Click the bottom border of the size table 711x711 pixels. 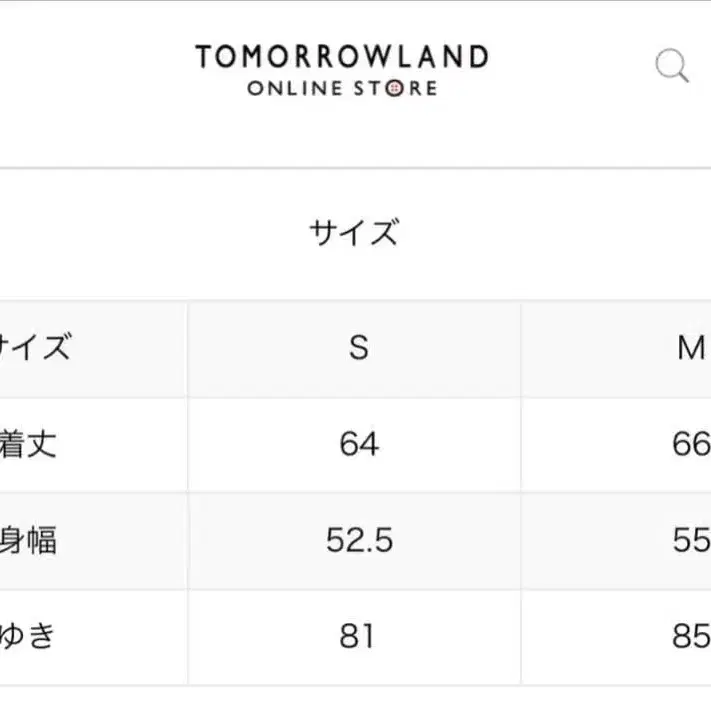click(x=355, y=685)
